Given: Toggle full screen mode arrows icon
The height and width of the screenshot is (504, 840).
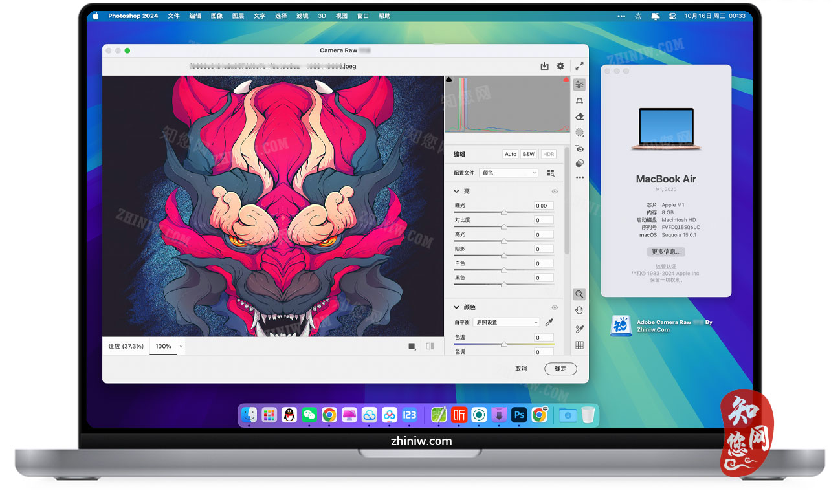Looking at the screenshot, I should (x=579, y=66).
